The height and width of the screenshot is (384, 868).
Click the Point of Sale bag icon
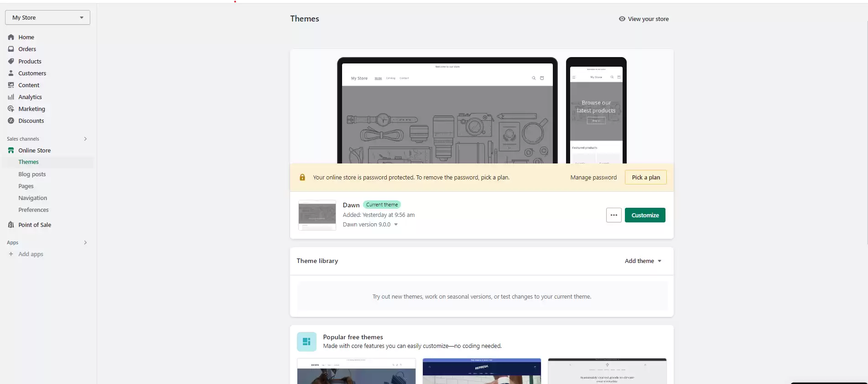click(11, 225)
